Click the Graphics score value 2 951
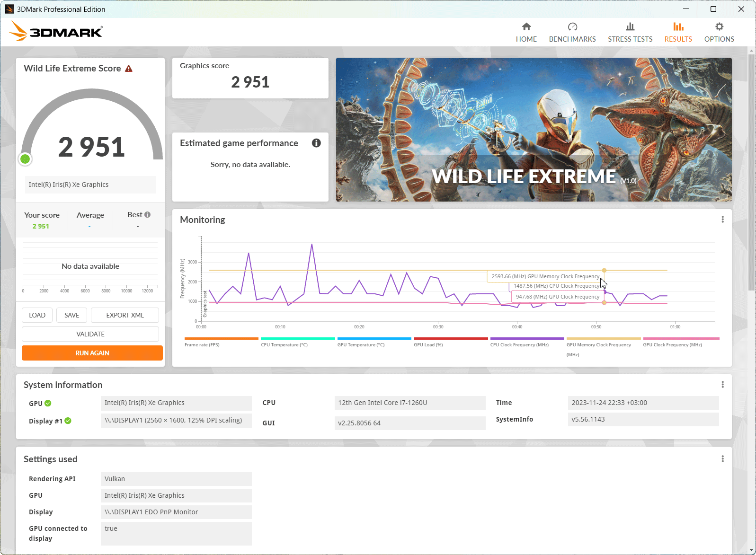 coord(250,82)
